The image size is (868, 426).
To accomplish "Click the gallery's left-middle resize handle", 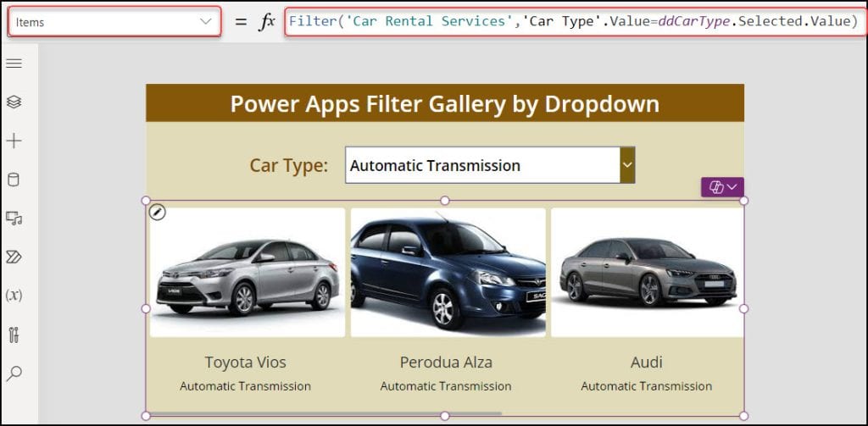I will coord(146,308).
